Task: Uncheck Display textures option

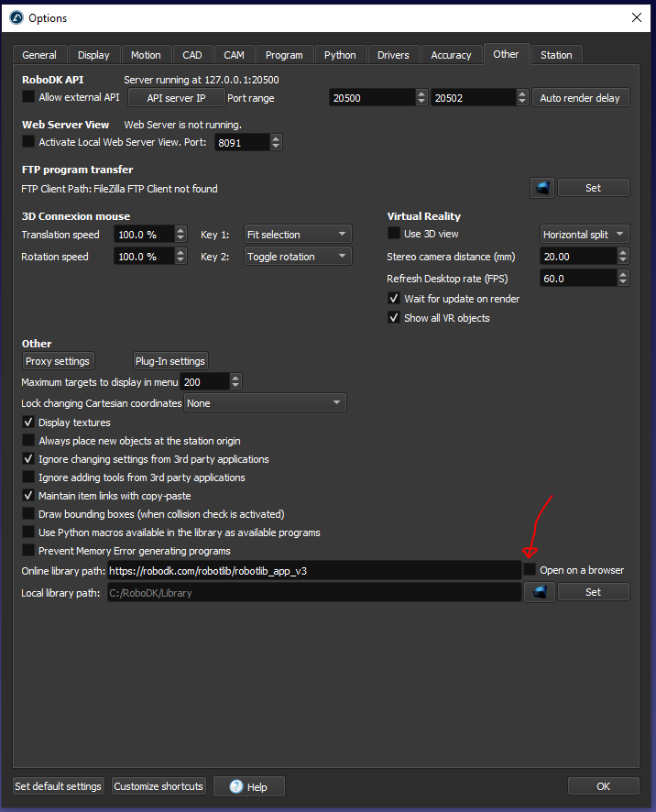Action: coord(28,422)
